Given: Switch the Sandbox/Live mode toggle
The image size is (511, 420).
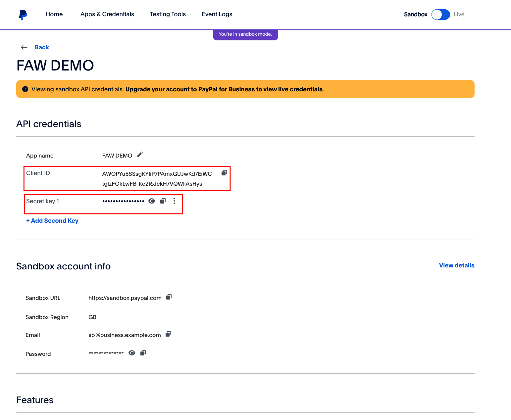Looking at the screenshot, I should pos(440,15).
